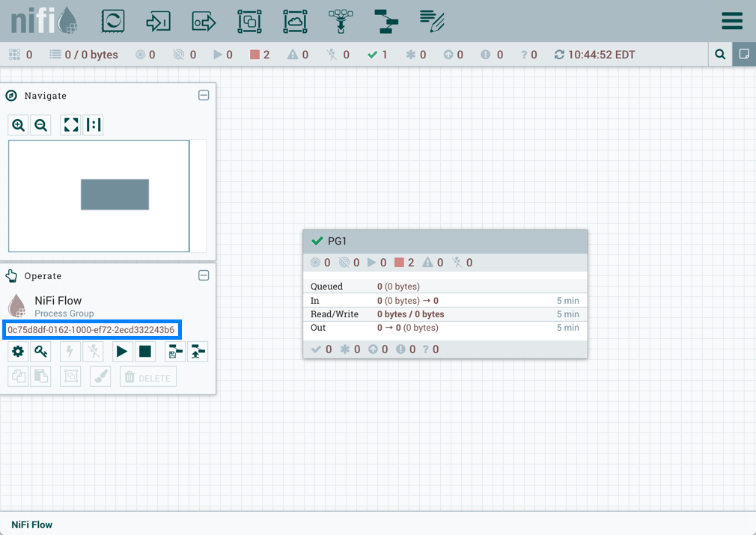Select the Processor component in the toolbar
Image resolution: width=756 pixels, height=535 pixels.
click(x=113, y=21)
